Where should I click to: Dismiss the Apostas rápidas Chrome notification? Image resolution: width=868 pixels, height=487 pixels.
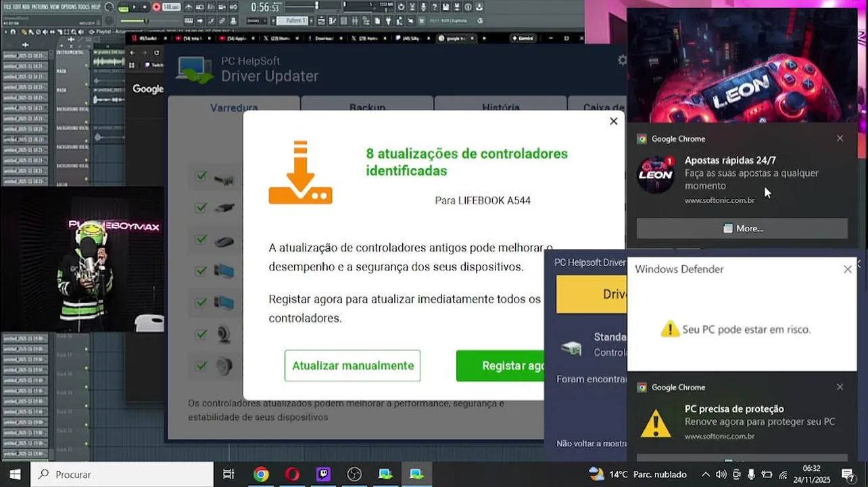[840, 138]
